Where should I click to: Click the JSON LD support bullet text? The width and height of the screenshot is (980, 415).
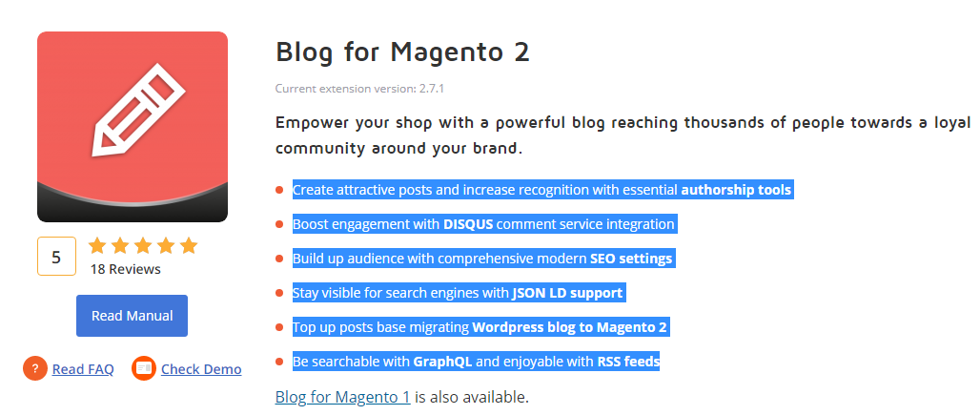[x=458, y=293]
